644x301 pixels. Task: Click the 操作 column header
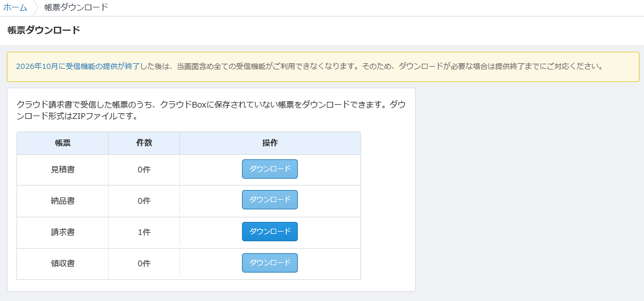270,143
